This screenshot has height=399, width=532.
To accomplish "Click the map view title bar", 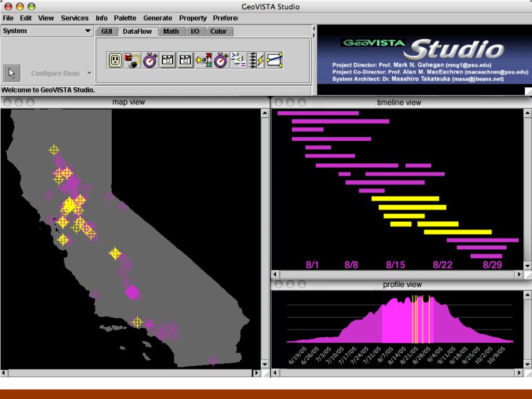I will (135, 102).
